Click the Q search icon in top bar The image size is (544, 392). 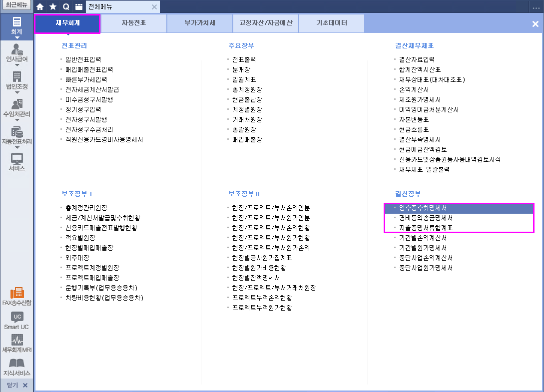pos(66,7)
